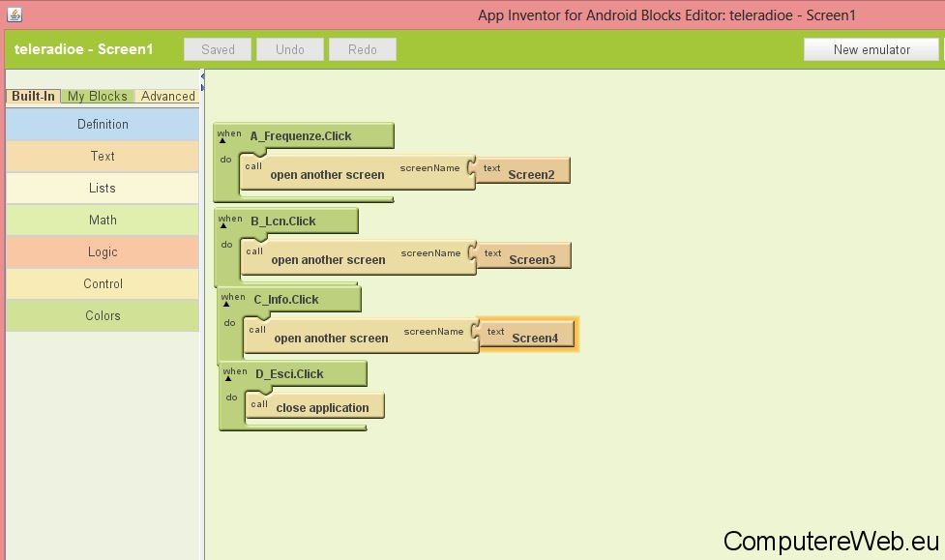Collapse the A_Frequenze.Click block triangle
The image size is (945, 560).
[222, 141]
